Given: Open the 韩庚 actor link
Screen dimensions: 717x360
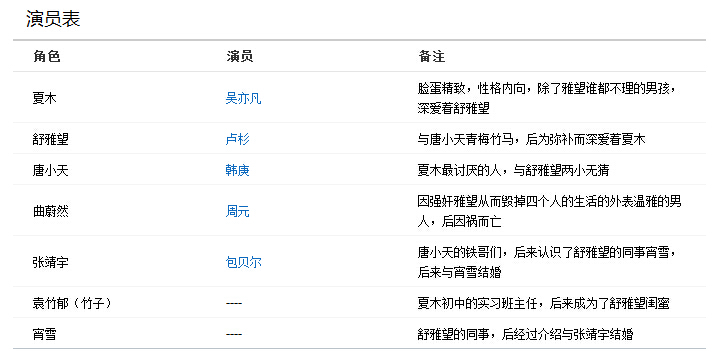Looking at the screenshot, I should 237,170.
